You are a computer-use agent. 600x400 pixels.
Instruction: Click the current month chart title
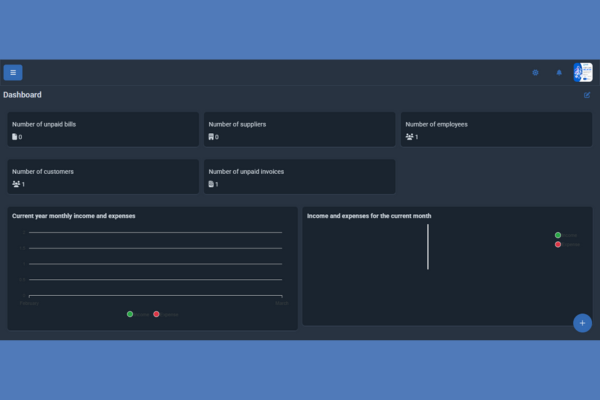click(368, 215)
